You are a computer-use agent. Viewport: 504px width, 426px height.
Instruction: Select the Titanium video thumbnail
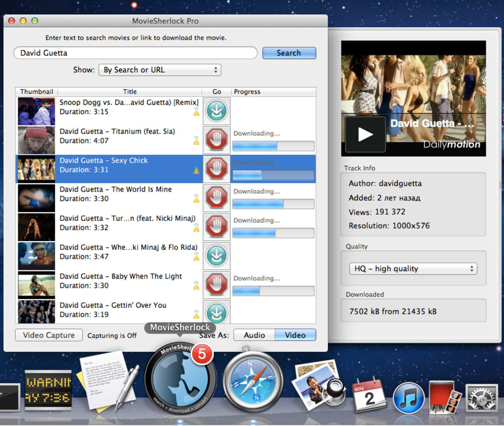click(x=37, y=140)
